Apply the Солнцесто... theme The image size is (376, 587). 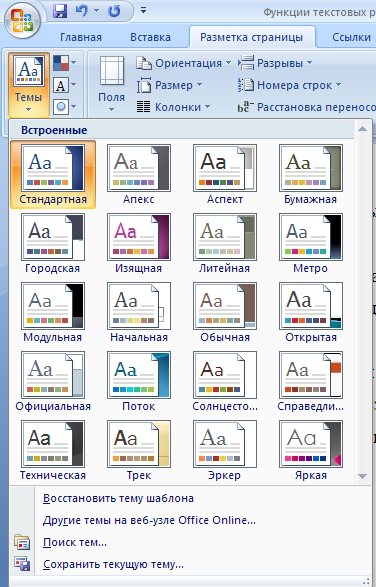pyautogui.click(x=225, y=381)
